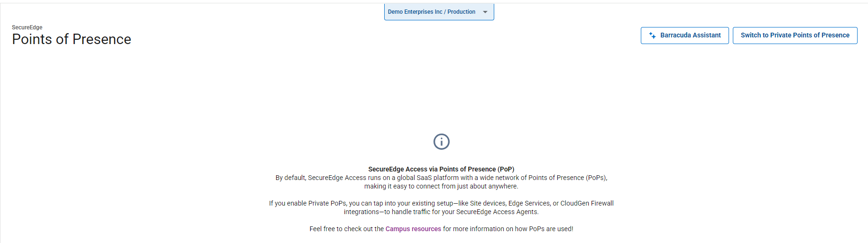This screenshot has height=243, width=868.
Task: Click the 'for more information on how PoPs' text
Action: pyautogui.click(x=508, y=229)
